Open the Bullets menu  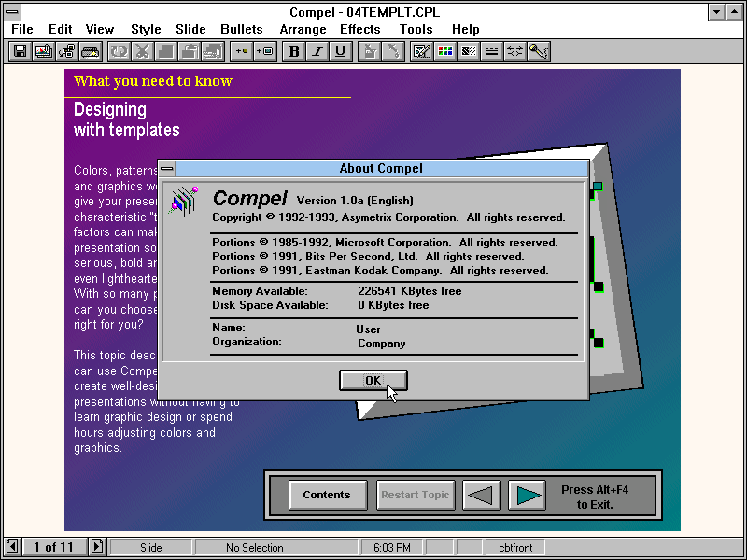coord(242,30)
